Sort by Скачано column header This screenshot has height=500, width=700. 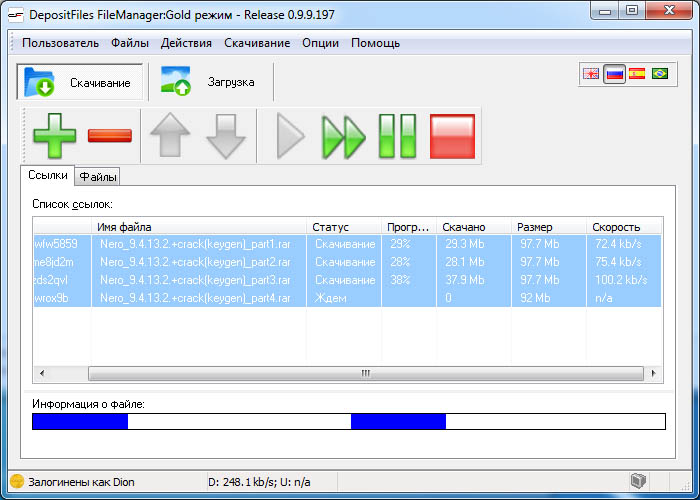[x=474, y=227]
